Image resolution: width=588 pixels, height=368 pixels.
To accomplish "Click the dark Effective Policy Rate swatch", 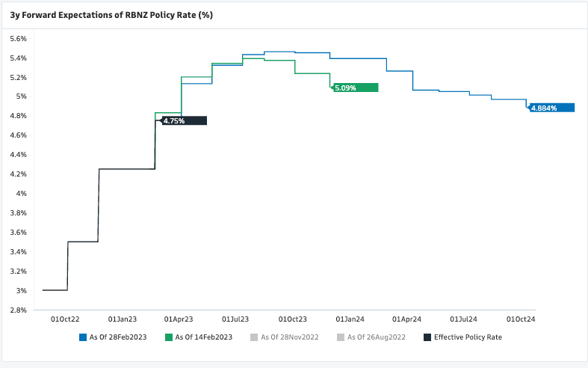I will [x=427, y=337].
